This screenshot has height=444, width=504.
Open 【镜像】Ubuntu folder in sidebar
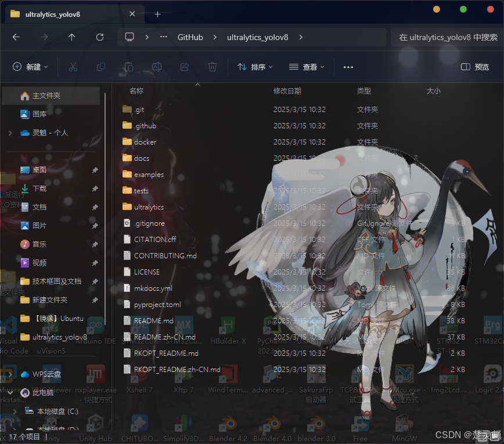coord(51,319)
